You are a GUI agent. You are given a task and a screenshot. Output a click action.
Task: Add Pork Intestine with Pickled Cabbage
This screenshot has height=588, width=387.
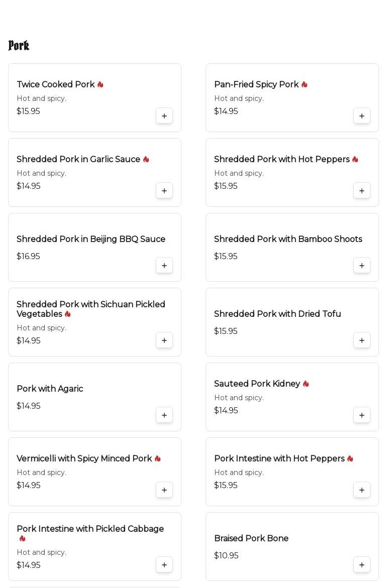tap(164, 565)
